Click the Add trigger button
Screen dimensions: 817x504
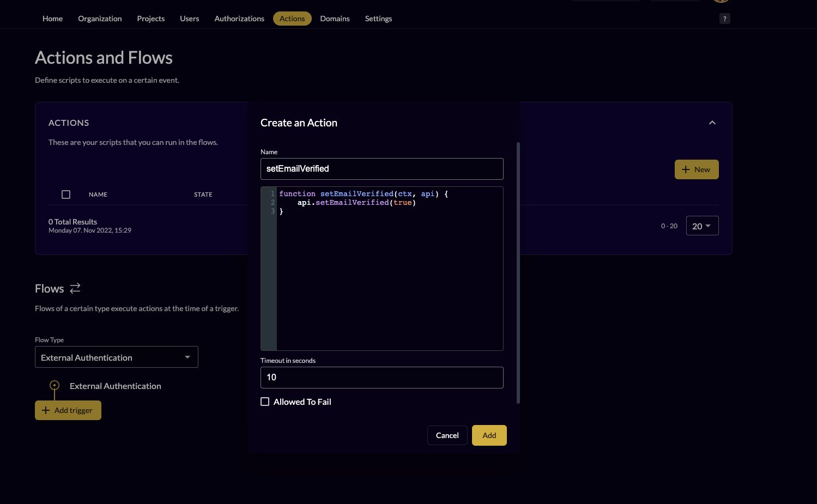coord(68,410)
